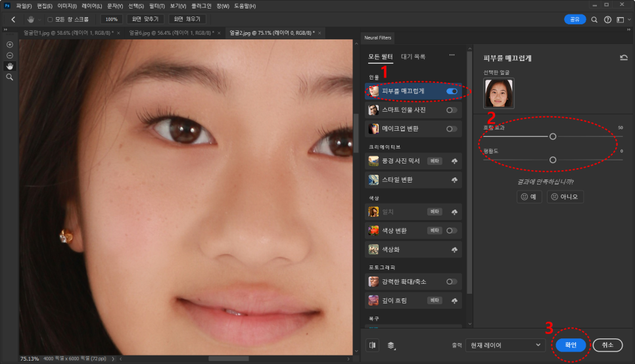Open the Hand tool preset icon in options bar
Screen dimensions: 635x364
31,19
